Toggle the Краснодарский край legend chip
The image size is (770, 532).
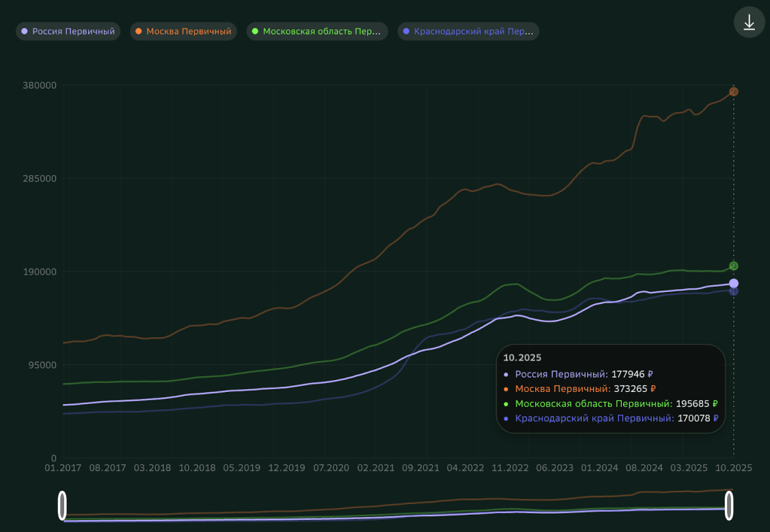(x=468, y=32)
